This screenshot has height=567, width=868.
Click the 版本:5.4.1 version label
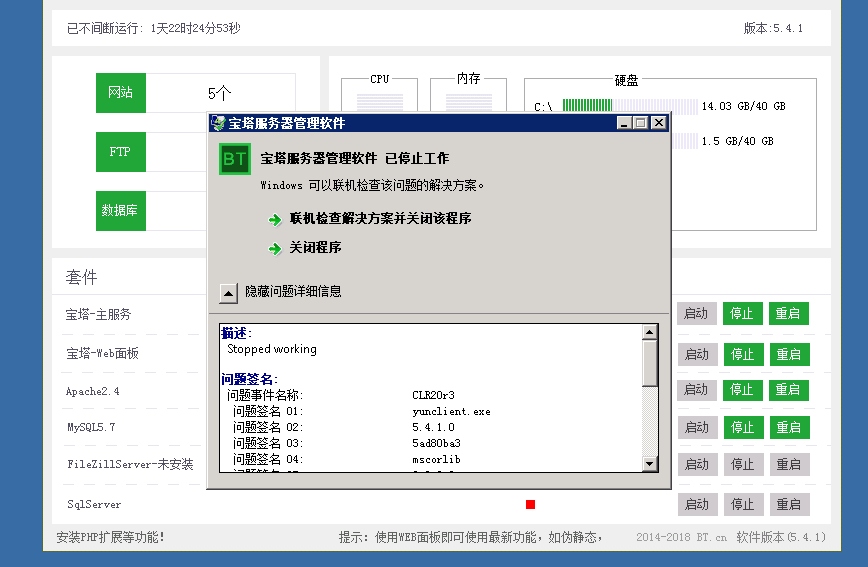(773, 28)
